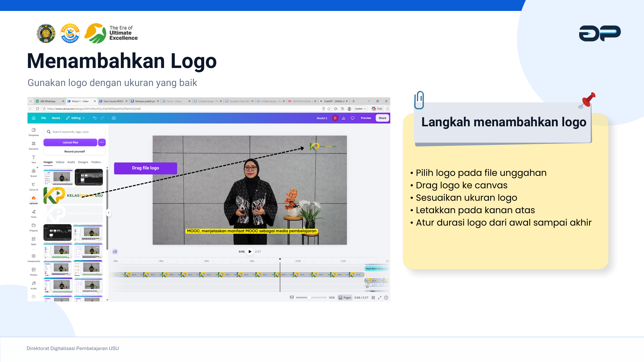Screen dimensions: 644x362
Task: Open the Text sidebar panel
Action: pyautogui.click(x=33, y=159)
